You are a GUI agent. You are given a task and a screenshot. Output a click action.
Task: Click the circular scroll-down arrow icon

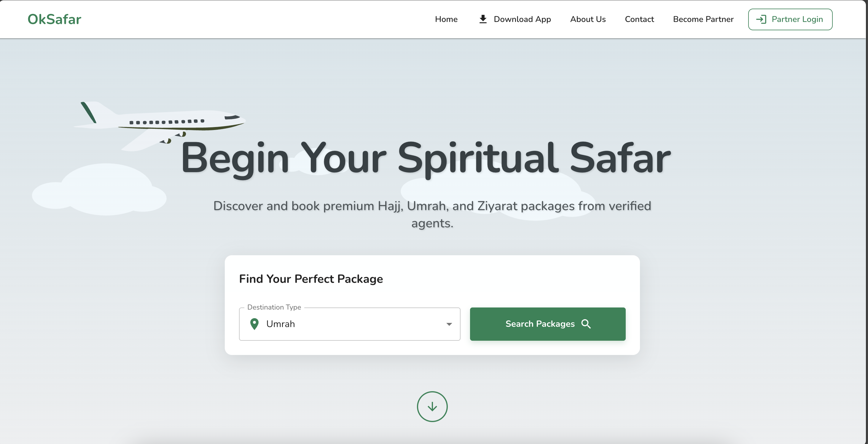432,407
